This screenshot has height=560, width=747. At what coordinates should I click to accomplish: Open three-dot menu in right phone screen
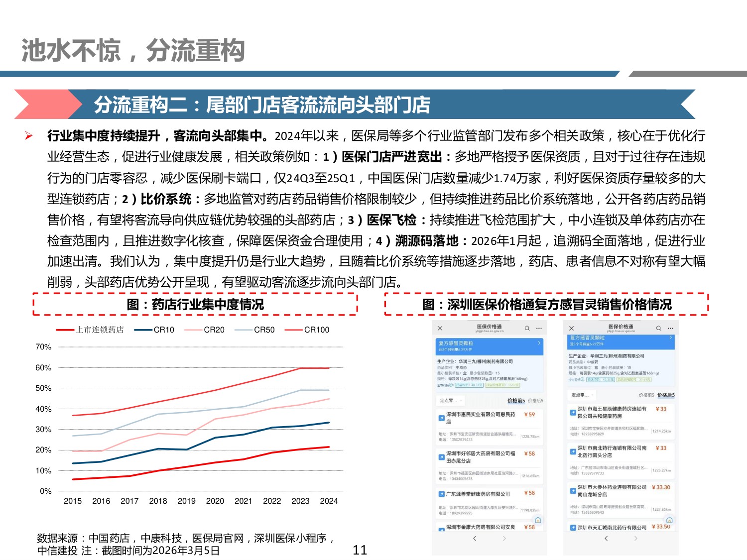pyautogui.click(x=670, y=328)
